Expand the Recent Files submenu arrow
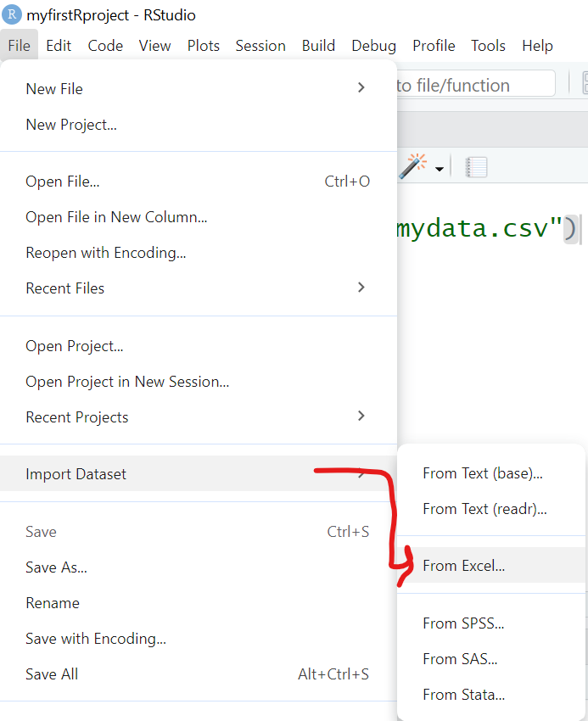Screen dimensions: 588x721 pos(361,288)
